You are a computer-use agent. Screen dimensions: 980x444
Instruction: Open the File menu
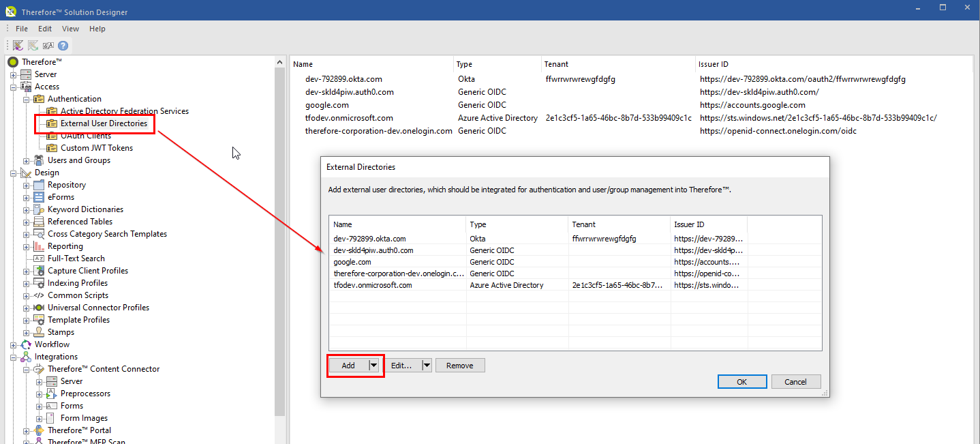(22, 28)
